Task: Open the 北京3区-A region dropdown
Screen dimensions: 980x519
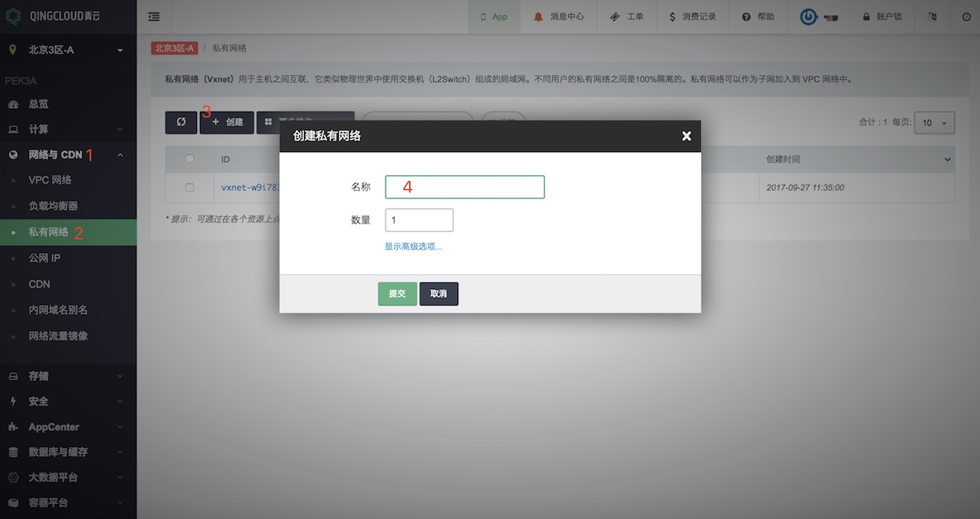Action: pyautogui.click(x=67, y=50)
